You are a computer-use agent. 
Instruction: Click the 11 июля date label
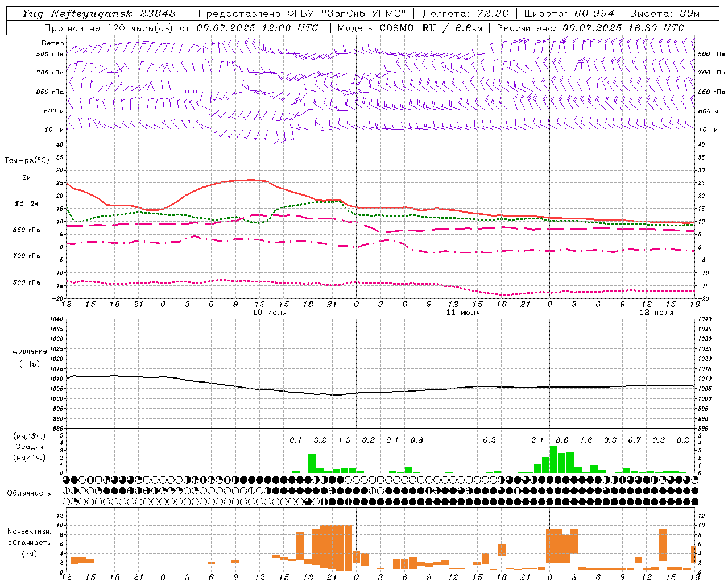pyautogui.click(x=464, y=313)
